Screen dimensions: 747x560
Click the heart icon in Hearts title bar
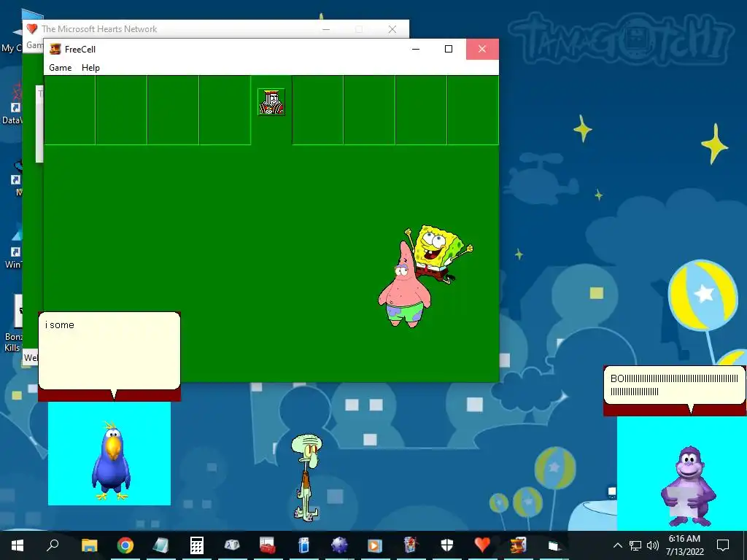(32, 28)
